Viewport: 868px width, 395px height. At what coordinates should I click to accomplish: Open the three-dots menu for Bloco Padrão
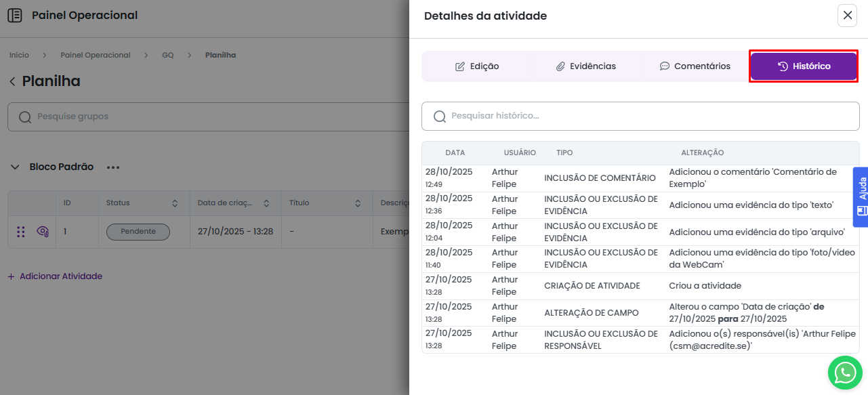point(112,167)
